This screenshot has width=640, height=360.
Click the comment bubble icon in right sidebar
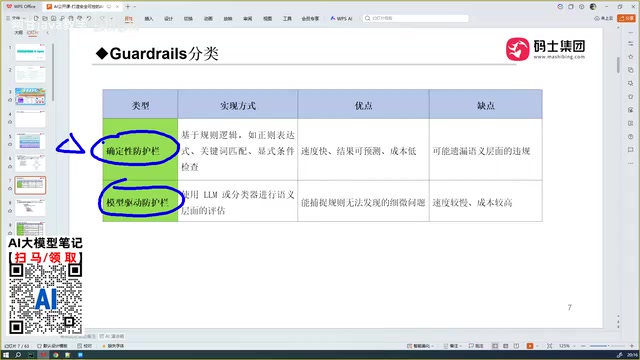[631, 150]
